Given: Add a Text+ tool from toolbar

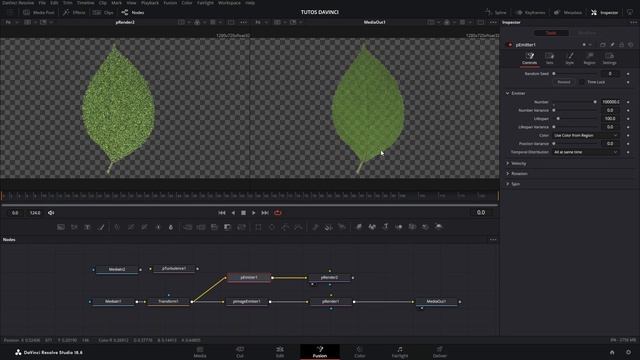Looking at the screenshot, I should [87, 227].
